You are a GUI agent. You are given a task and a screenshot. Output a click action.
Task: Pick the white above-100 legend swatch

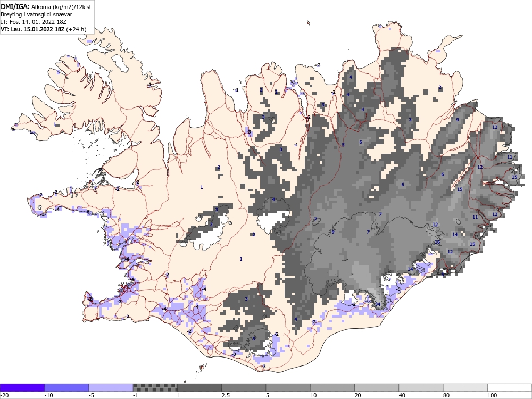coord(510,387)
